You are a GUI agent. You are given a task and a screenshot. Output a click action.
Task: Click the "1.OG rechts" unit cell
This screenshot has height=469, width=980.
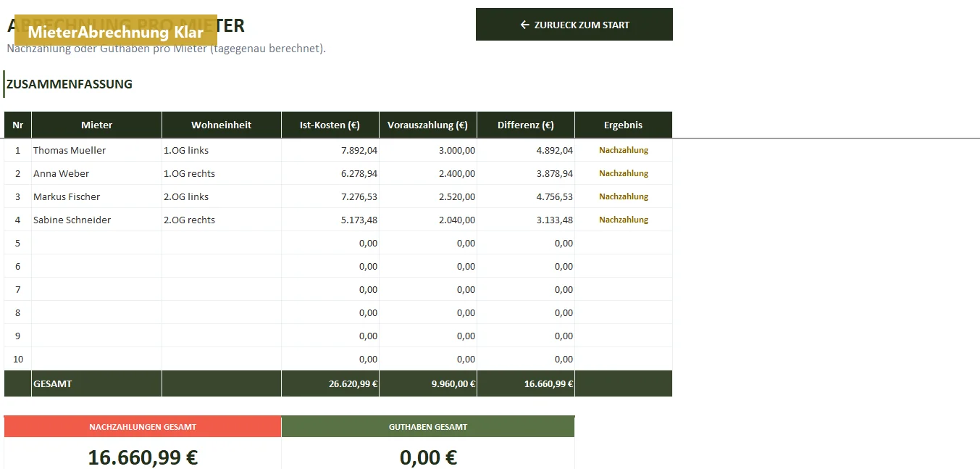(x=222, y=173)
